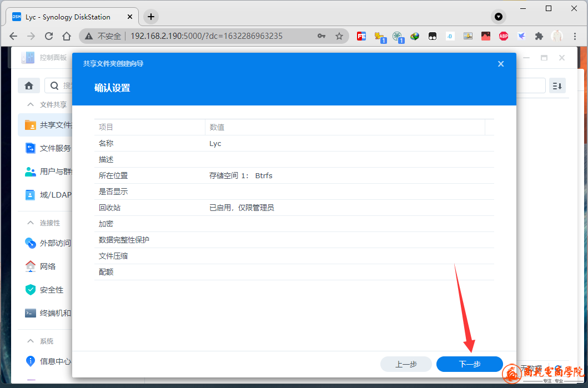Reload the DiskStation page
Image resolution: width=588 pixels, height=388 pixels.
(x=49, y=36)
